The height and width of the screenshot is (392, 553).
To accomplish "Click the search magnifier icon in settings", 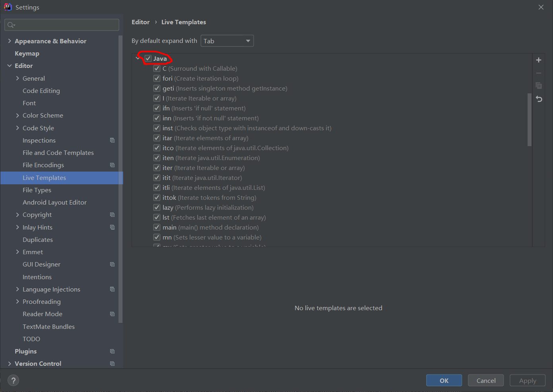I will (x=11, y=25).
